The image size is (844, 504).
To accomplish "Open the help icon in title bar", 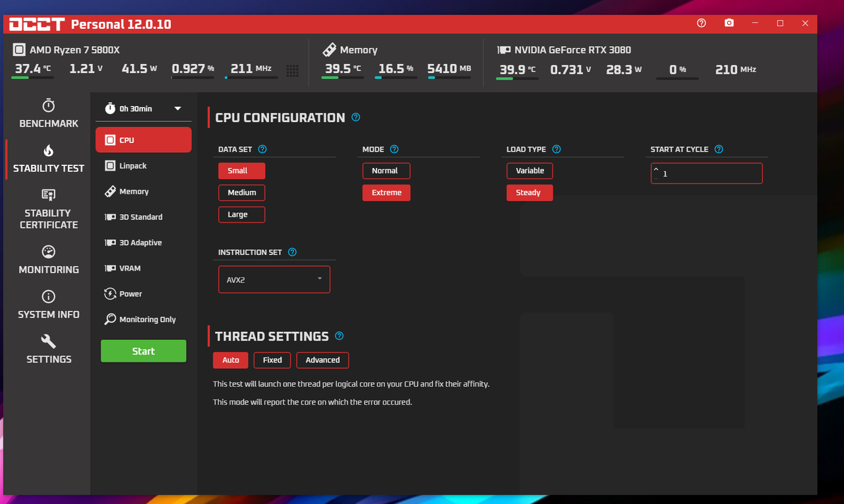I will (702, 23).
